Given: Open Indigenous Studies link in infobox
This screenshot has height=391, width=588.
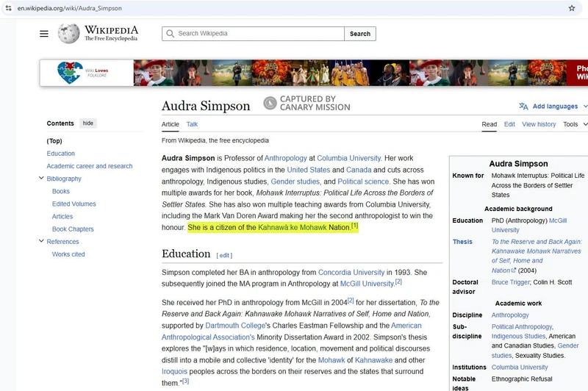Looking at the screenshot, I should tap(518, 336).
